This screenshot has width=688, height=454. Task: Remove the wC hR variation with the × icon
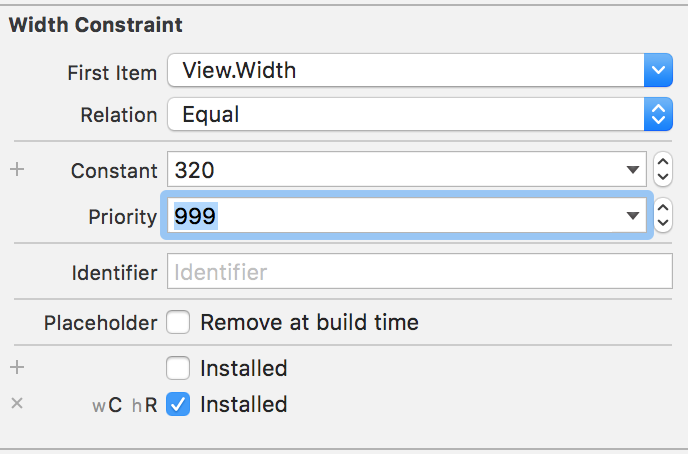(16, 404)
